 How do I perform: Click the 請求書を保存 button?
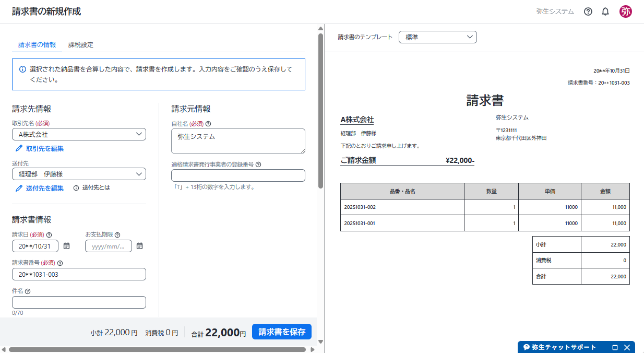282,332
